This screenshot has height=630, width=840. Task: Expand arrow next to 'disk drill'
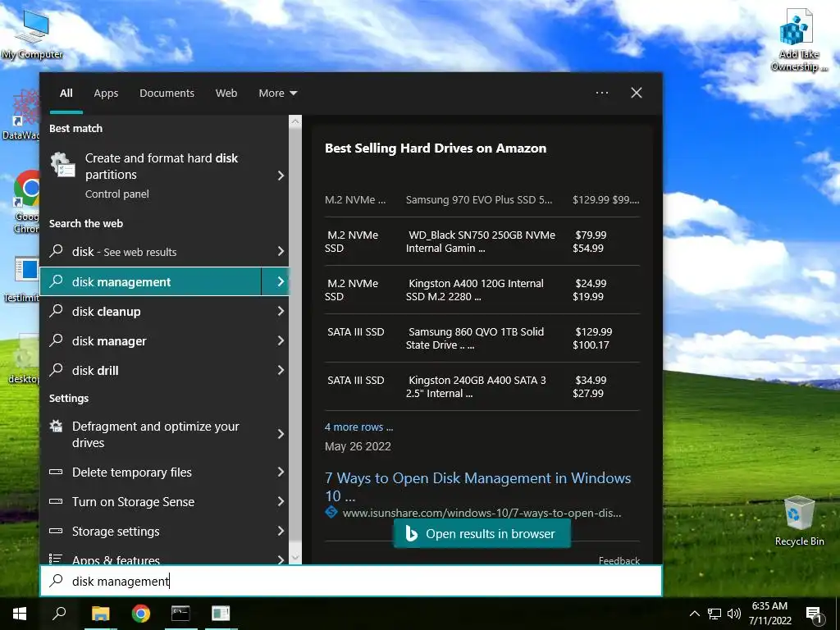click(x=281, y=370)
